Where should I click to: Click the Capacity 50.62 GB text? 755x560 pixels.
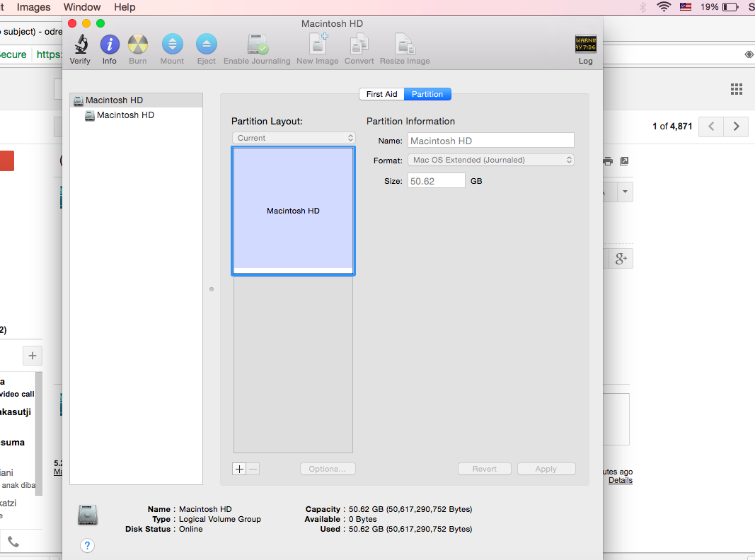click(410, 509)
